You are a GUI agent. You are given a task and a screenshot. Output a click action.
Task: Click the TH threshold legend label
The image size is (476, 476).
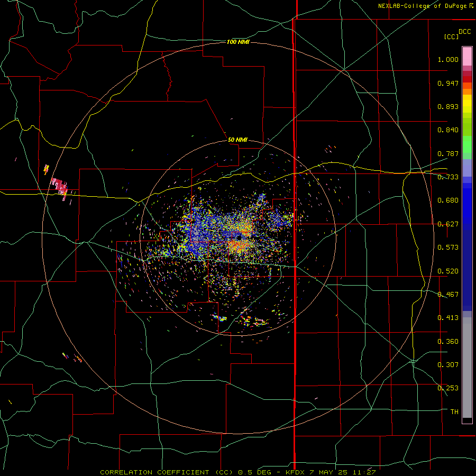pos(454,412)
